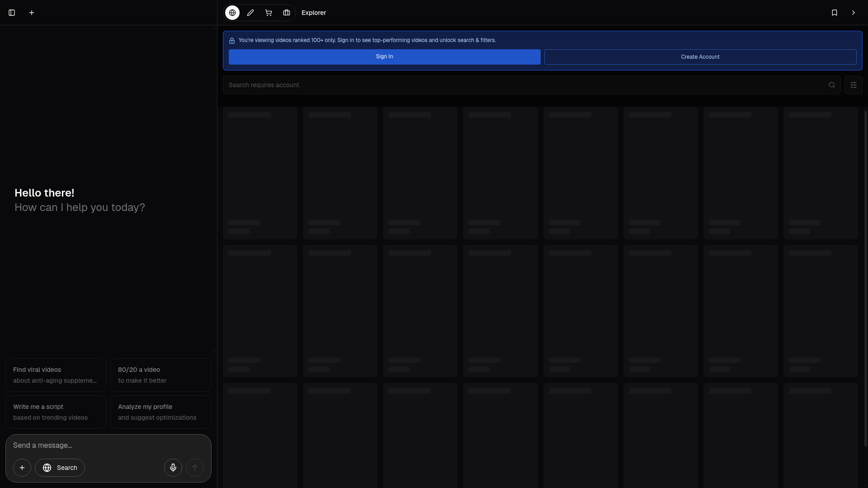Open the pencil editor tab icon
Image resolution: width=868 pixels, height=488 pixels.
click(x=250, y=13)
